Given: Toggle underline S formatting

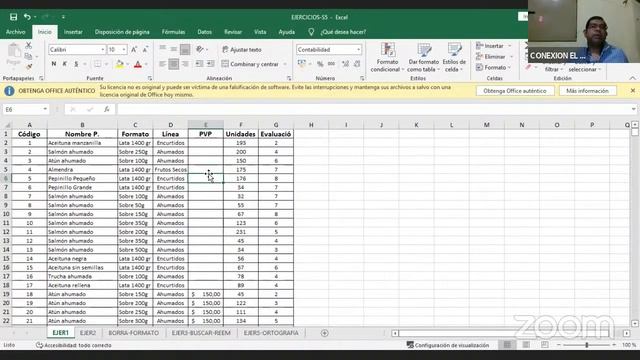Looking at the screenshot, I should click(76, 64).
